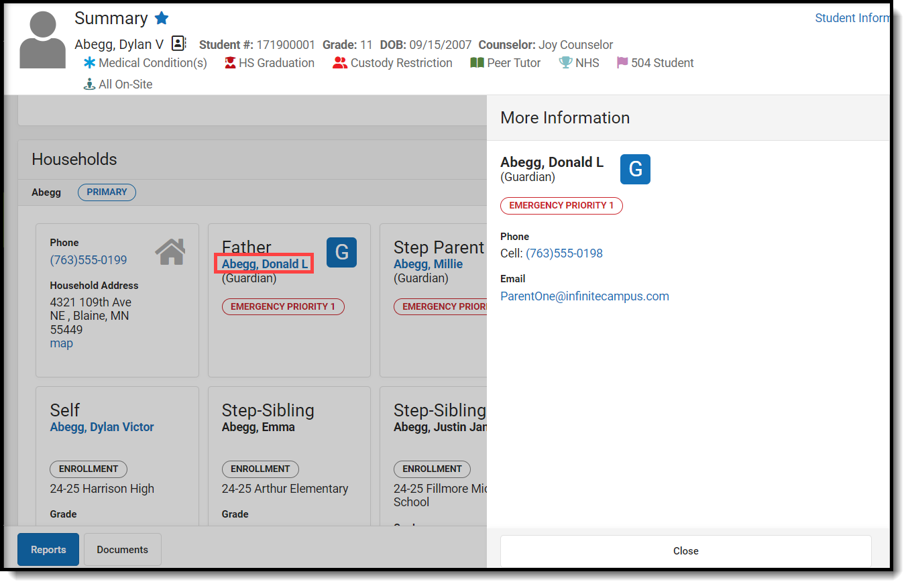
Task: Click the All On-Site person icon
Action: 89,84
